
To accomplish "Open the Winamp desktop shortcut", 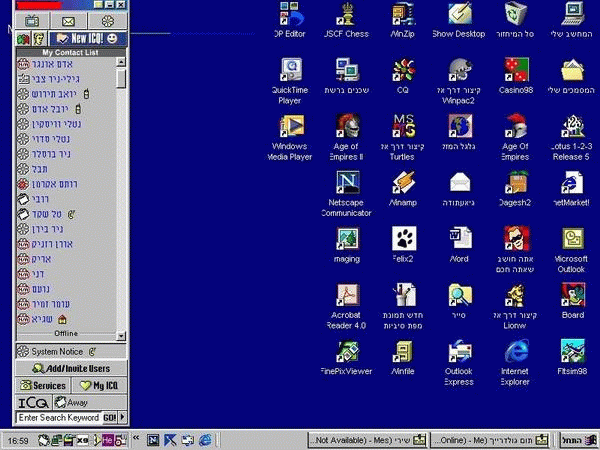I will (403, 189).
